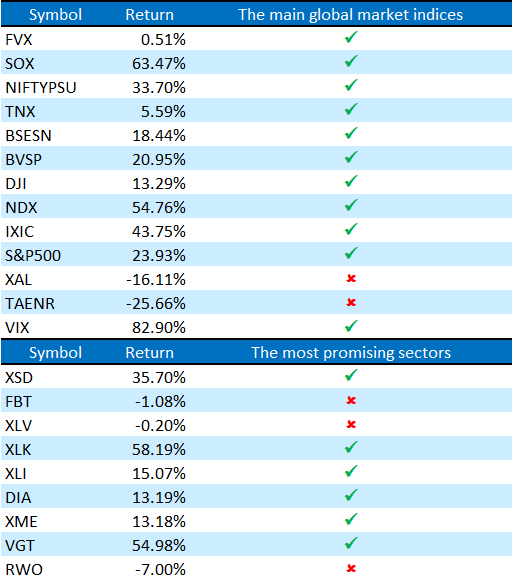Click the green checkmark in the FVX row
Viewport: 513px width, 578px height.
click(x=351, y=37)
